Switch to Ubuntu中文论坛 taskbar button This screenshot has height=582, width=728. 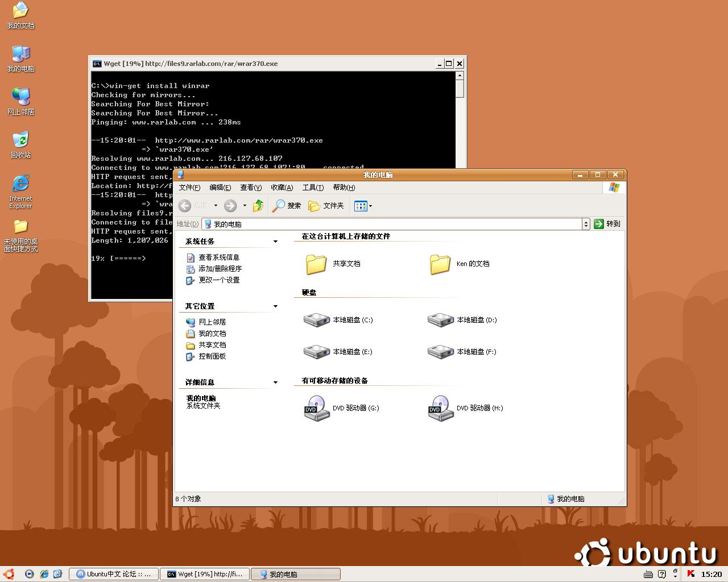coord(113,574)
